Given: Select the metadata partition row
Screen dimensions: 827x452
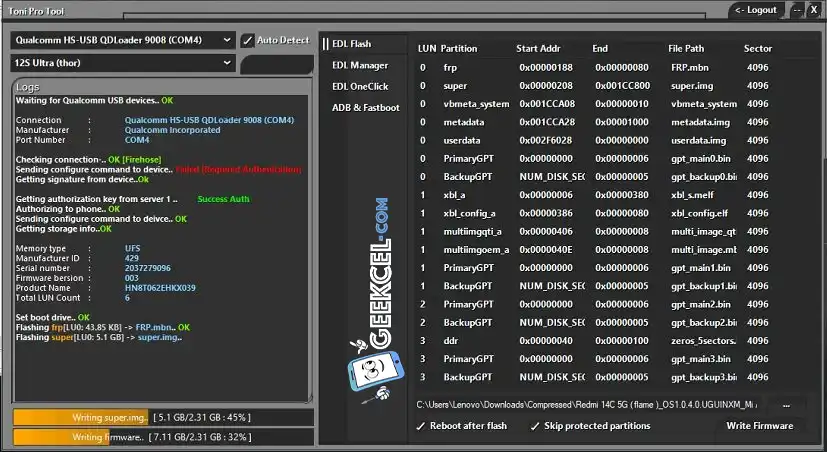Looking at the screenshot, I should (x=593, y=122).
